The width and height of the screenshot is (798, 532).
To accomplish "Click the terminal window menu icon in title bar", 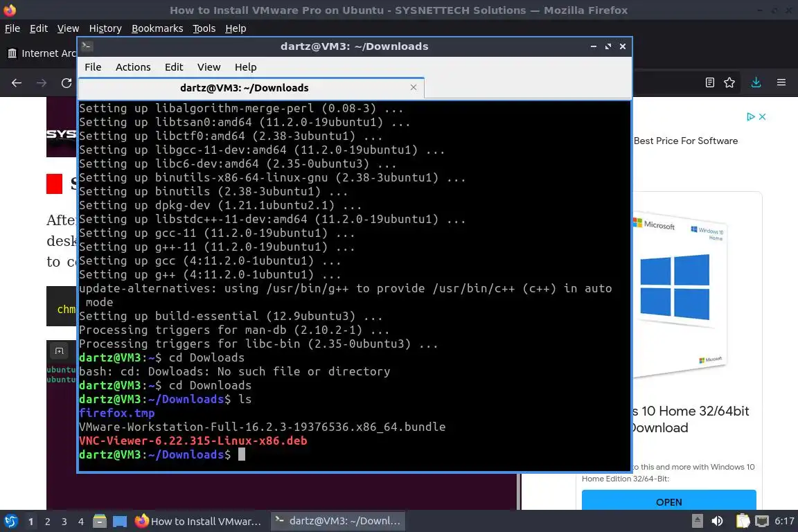I will click(x=87, y=46).
